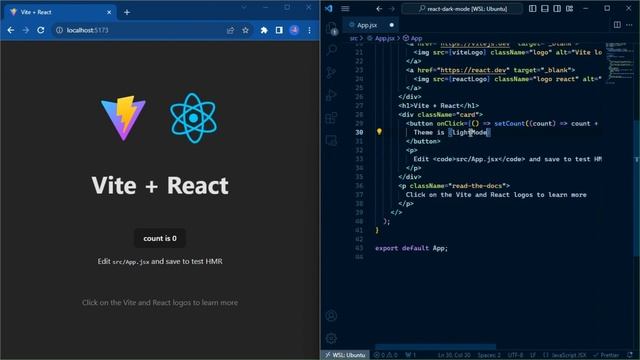Open Explorer view in activity bar
Screen dimensions: 640x360
coord(331,28)
